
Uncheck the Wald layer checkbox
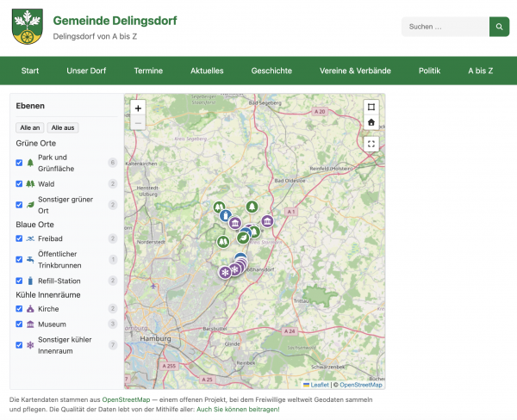click(19, 184)
